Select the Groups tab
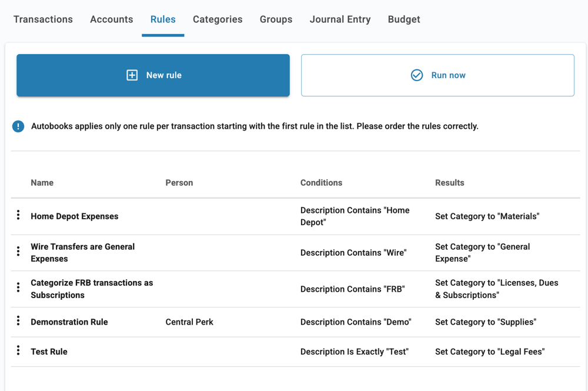 [276, 19]
